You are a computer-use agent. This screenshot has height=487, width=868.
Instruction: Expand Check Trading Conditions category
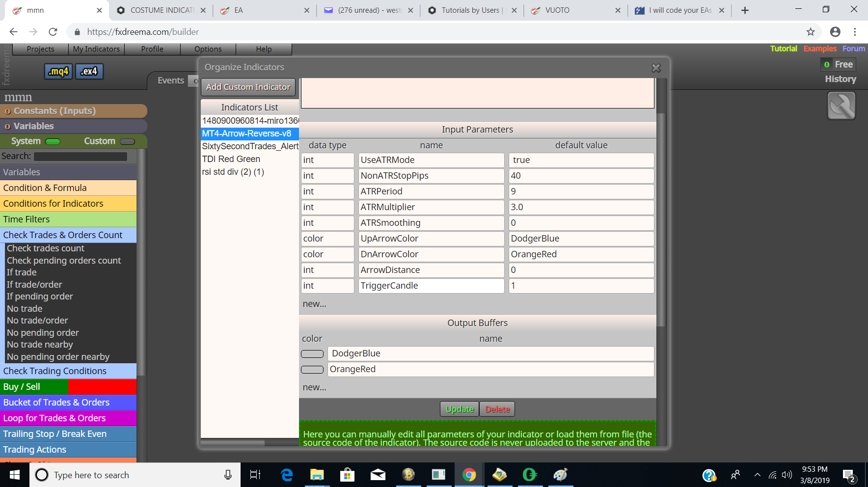(x=68, y=371)
